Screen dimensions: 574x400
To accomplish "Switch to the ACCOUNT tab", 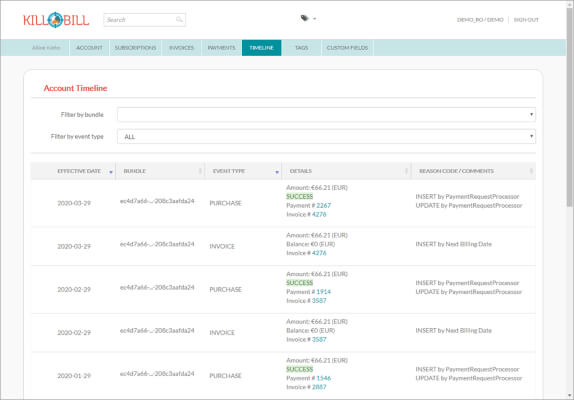I will click(89, 48).
